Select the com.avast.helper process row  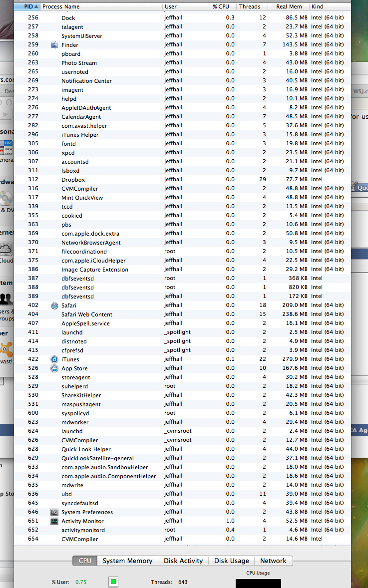(182, 126)
